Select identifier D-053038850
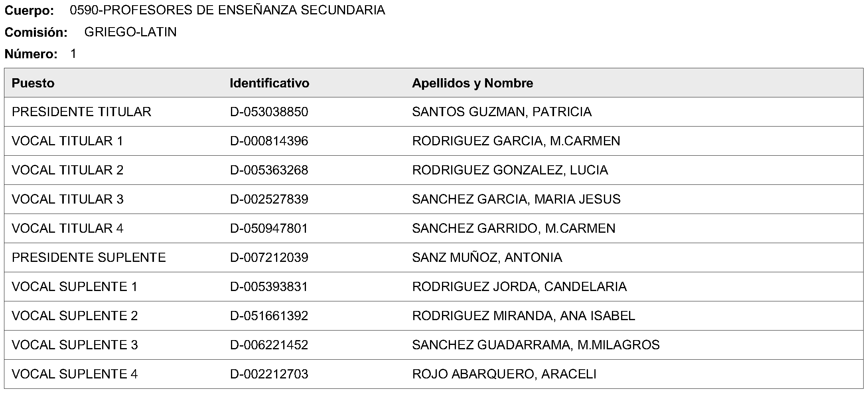The height and width of the screenshot is (396, 868). click(269, 112)
